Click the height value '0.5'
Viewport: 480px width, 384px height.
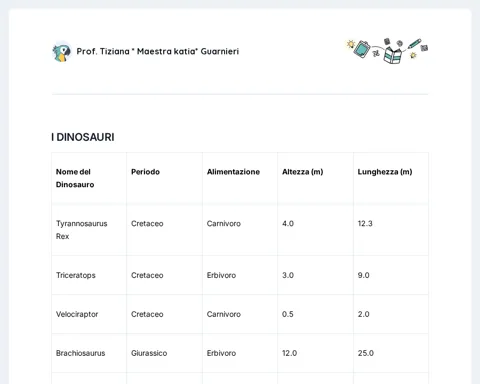click(x=288, y=314)
